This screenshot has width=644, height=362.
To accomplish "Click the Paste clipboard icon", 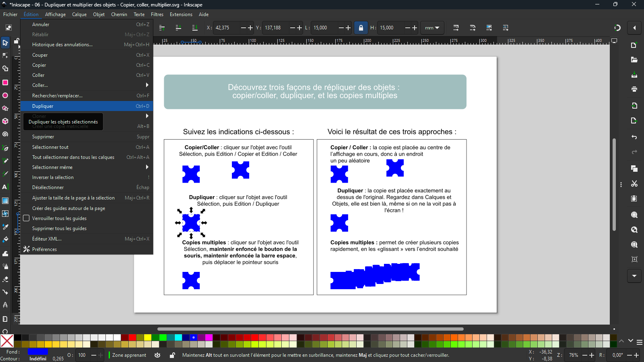I will pos(634,198).
